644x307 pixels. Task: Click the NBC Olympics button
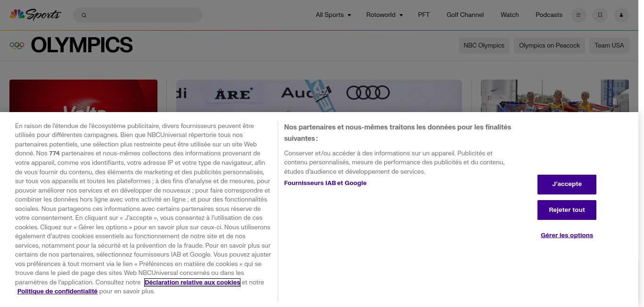tap(484, 46)
